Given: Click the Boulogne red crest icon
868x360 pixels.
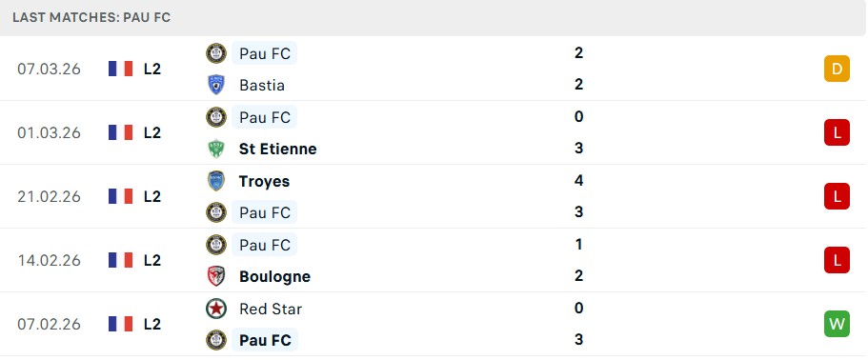Looking at the screenshot, I should pos(216,276).
